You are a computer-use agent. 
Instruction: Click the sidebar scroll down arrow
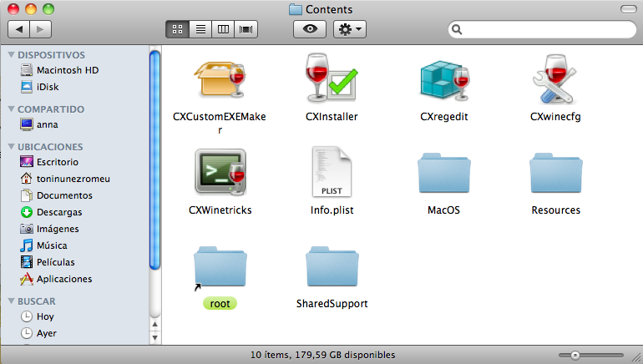tap(154, 338)
